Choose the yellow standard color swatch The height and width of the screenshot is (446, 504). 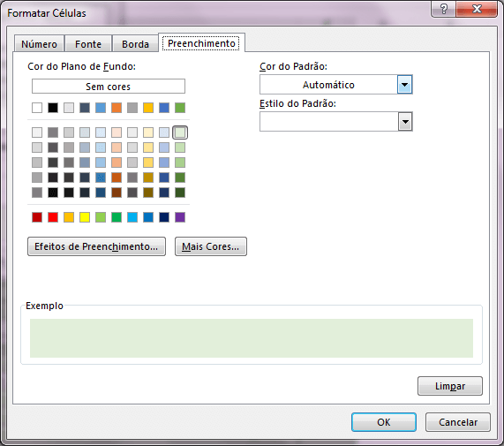click(x=85, y=217)
